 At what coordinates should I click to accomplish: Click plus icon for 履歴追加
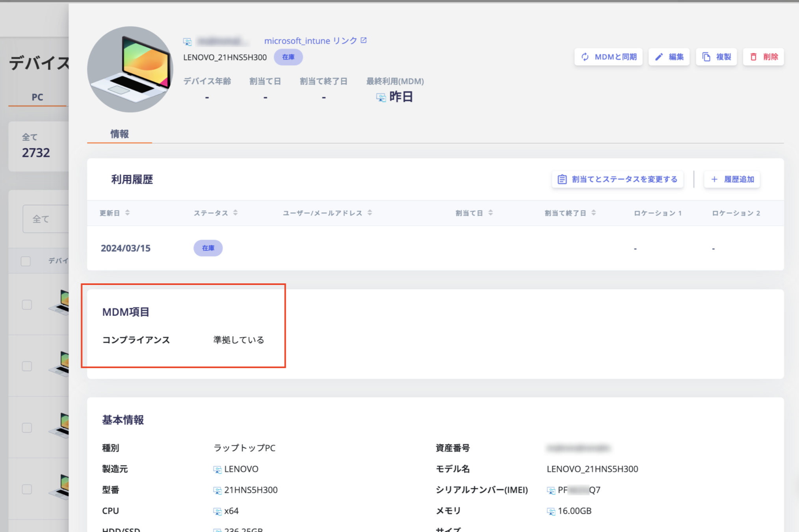point(714,179)
